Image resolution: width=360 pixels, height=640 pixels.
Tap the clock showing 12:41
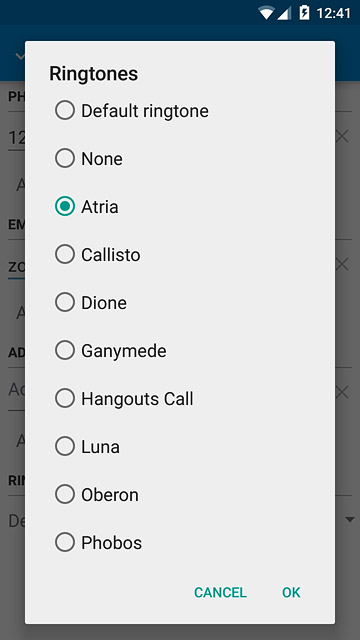pyautogui.click(x=333, y=13)
